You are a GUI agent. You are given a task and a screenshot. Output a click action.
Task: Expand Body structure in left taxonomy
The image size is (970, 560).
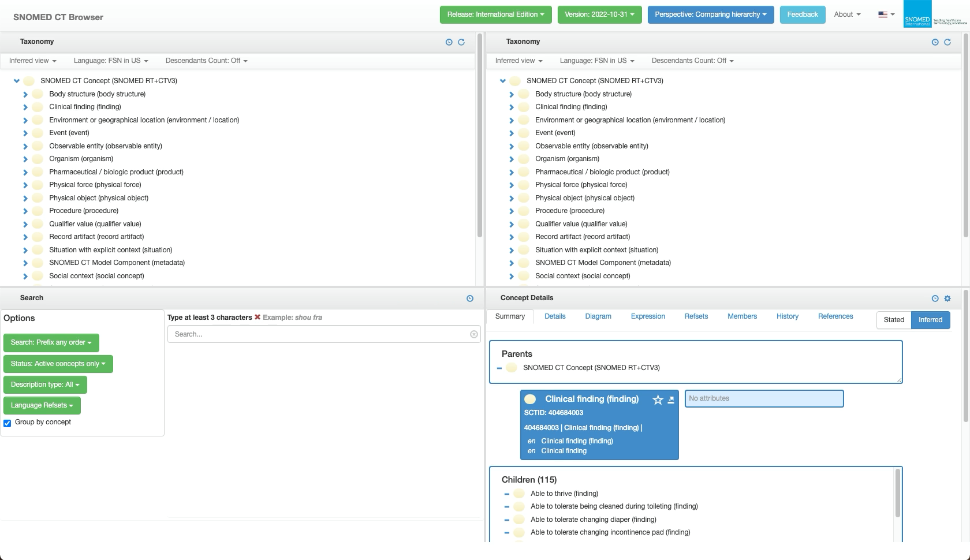click(x=25, y=94)
